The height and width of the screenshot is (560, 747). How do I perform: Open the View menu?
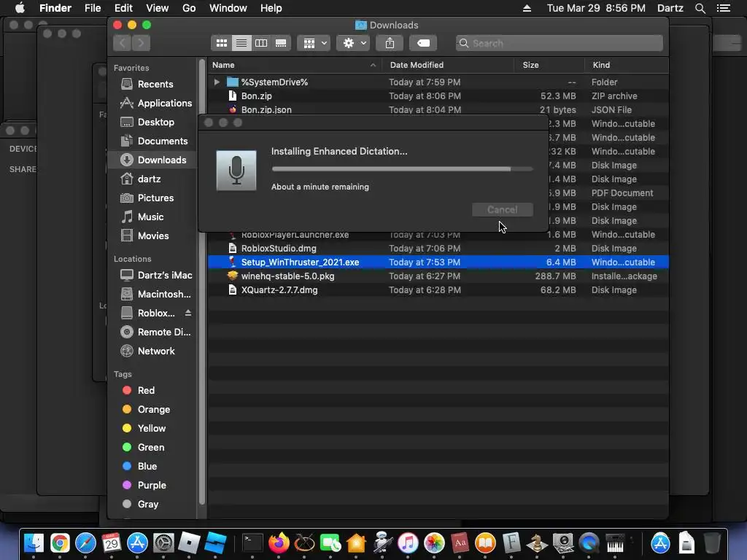(158, 8)
